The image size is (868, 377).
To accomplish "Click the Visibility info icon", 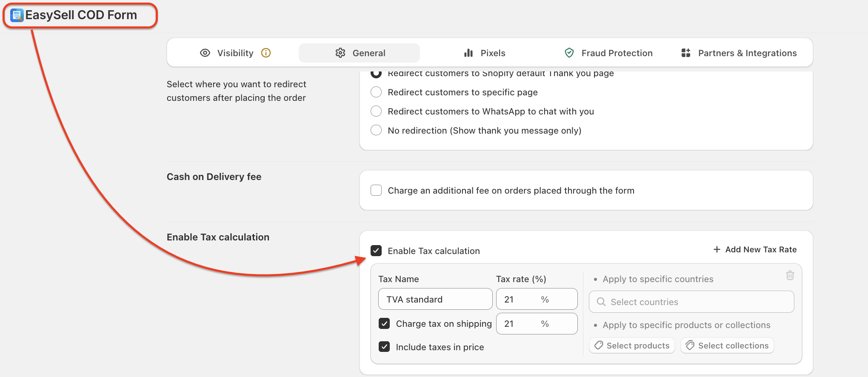I will pos(266,53).
